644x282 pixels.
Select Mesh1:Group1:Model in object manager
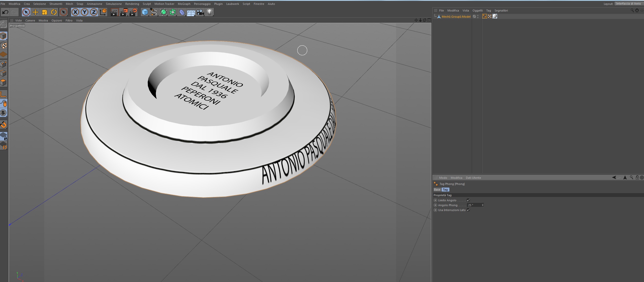(x=456, y=17)
